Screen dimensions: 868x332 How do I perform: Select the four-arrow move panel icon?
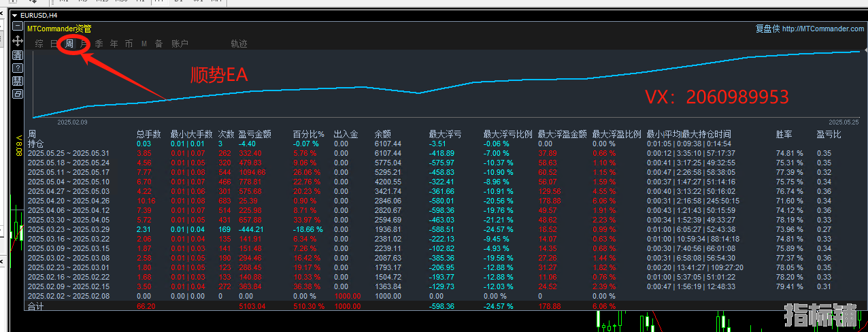pyautogui.click(x=18, y=40)
